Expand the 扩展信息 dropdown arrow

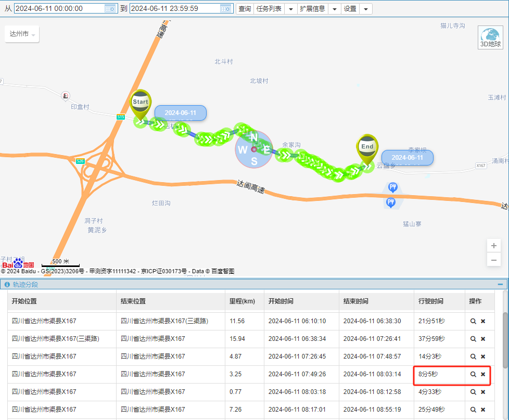tap(334, 9)
